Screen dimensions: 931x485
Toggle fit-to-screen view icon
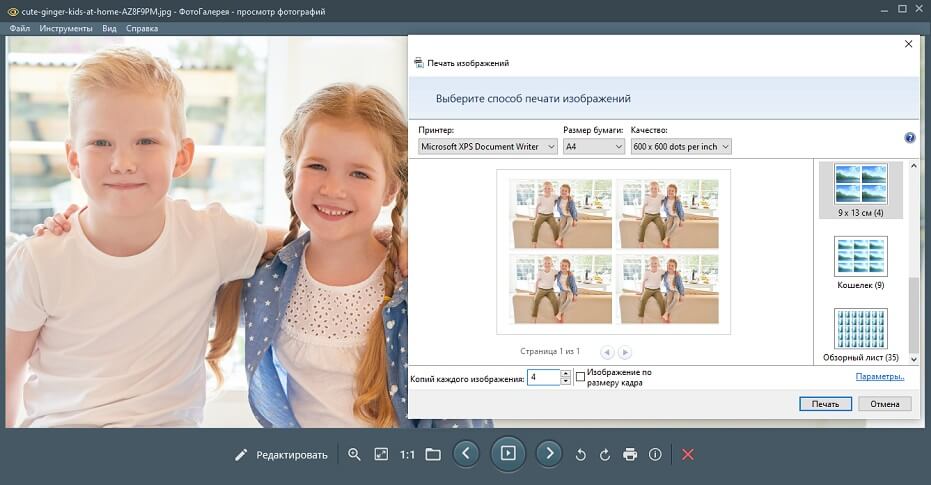pyautogui.click(x=381, y=455)
